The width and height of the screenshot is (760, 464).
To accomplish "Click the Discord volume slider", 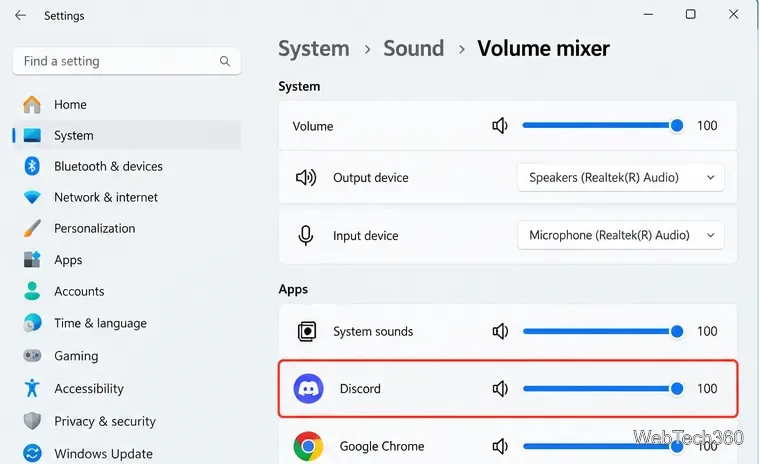I will tap(603, 389).
